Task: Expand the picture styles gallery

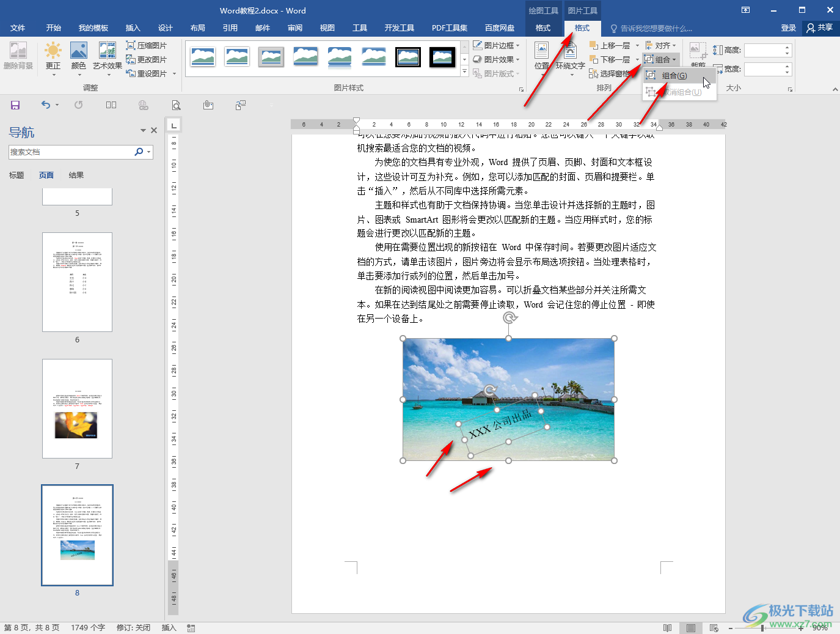Action: tap(465, 72)
